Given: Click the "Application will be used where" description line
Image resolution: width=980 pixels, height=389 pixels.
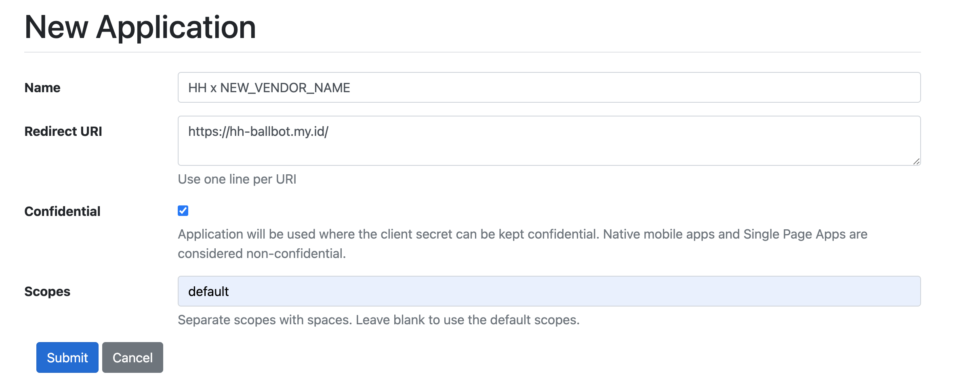Looking at the screenshot, I should pos(523,234).
